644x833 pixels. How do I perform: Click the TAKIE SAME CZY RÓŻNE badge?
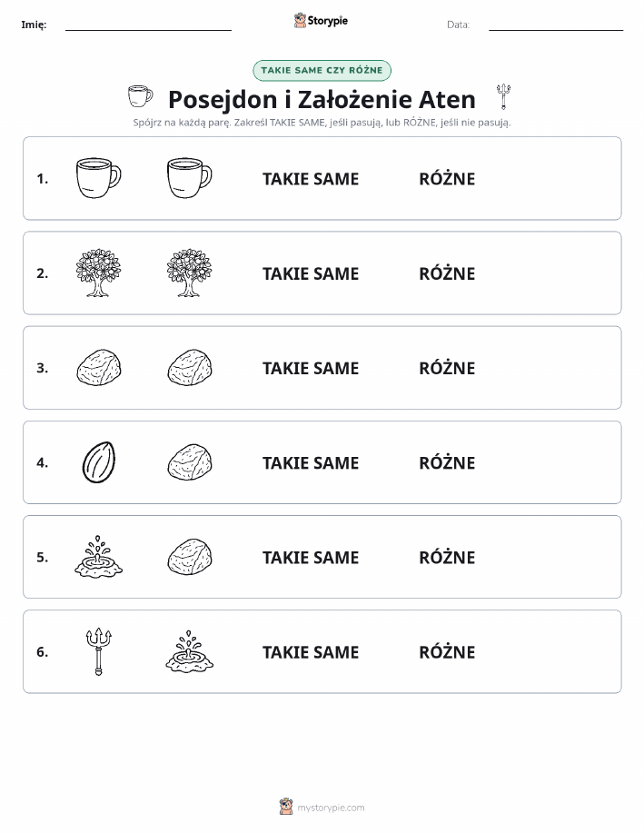point(322,71)
